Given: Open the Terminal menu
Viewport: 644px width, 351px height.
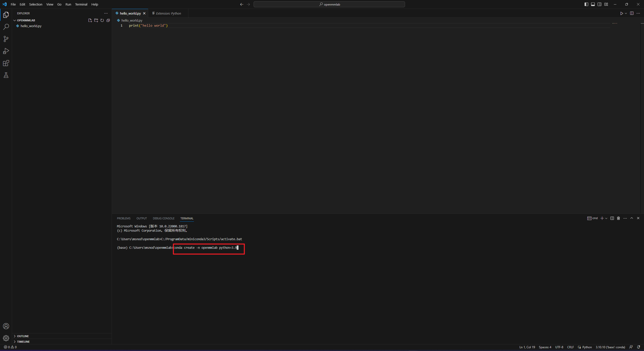Looking at the screenshot, I should point(81,4).
